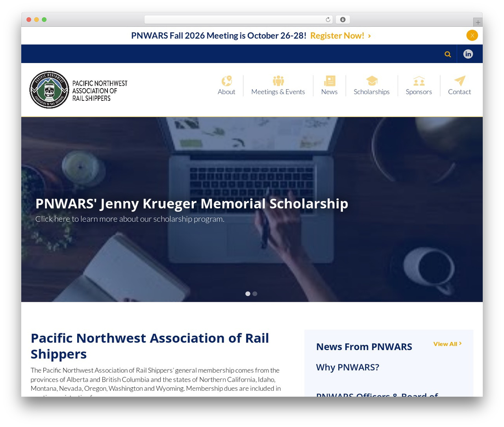The height and width of the screenshot is (427, 504).
Task: Click the browser download icon
Action: tap(343, 20)
